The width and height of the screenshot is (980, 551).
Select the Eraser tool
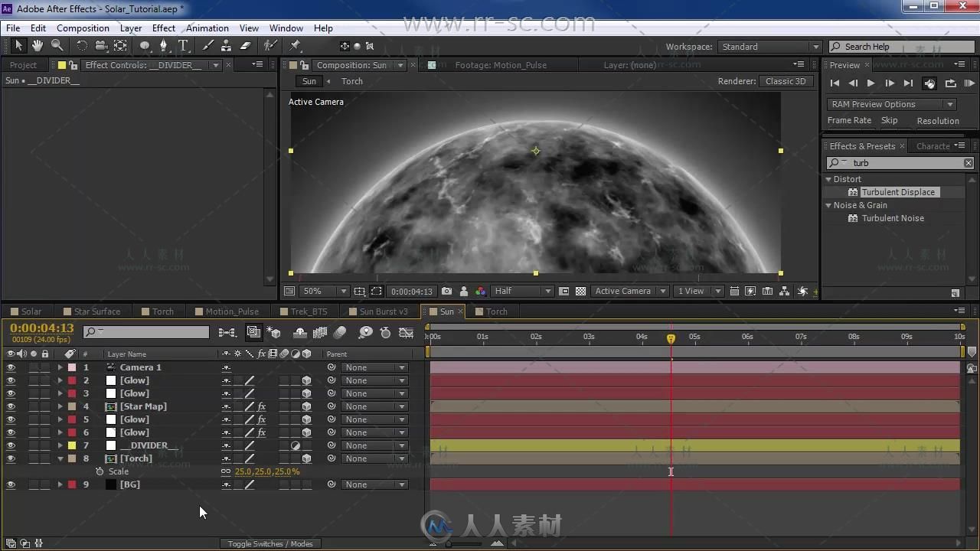pos(245,46)
